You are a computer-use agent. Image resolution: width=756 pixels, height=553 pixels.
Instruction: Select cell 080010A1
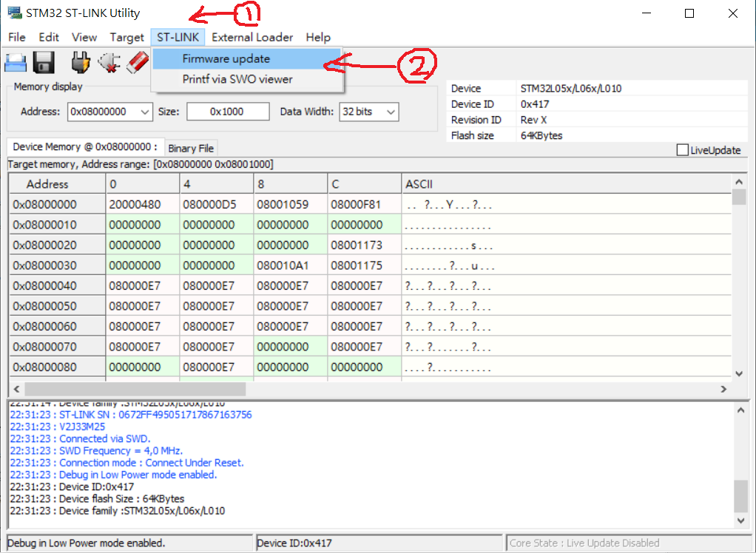point(291,265)
